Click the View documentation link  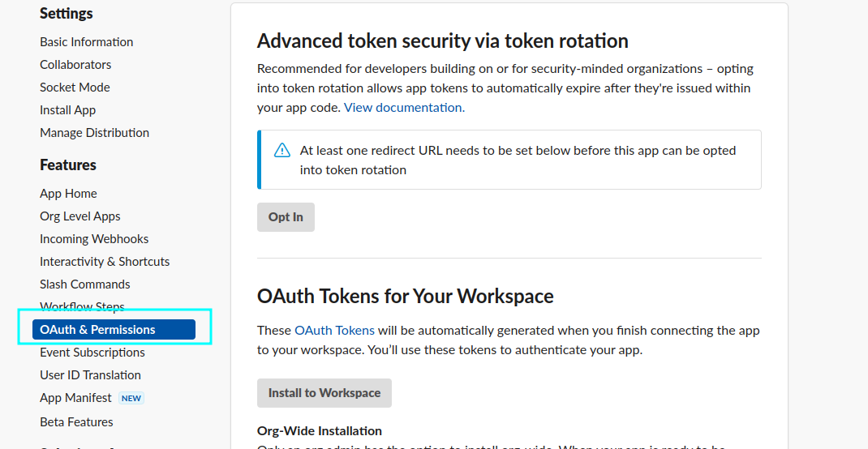(404, 107)
